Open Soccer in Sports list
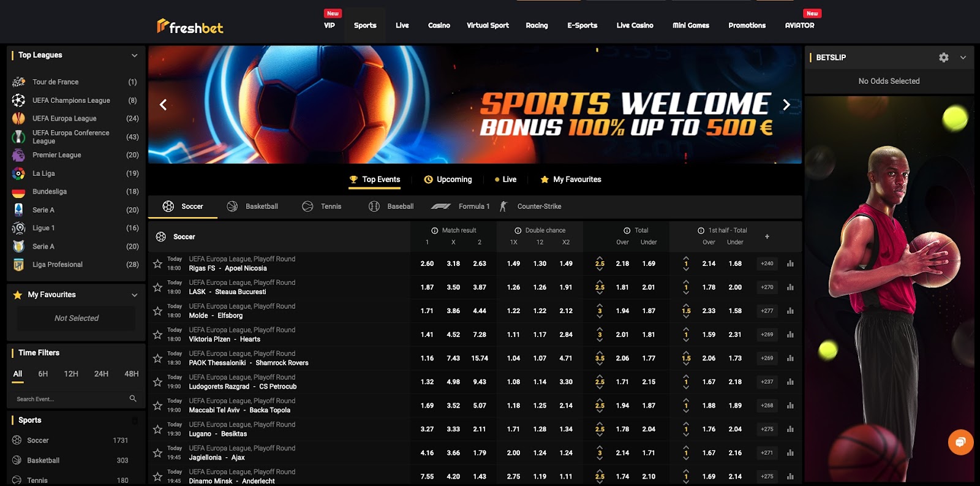980x486 pixels. 70,440
